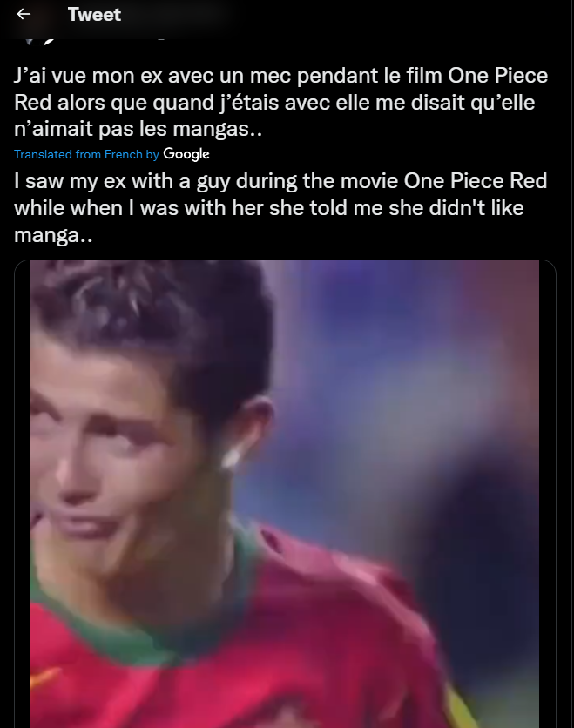
Task: Click the black left margin of the video player
Action: 23,494
